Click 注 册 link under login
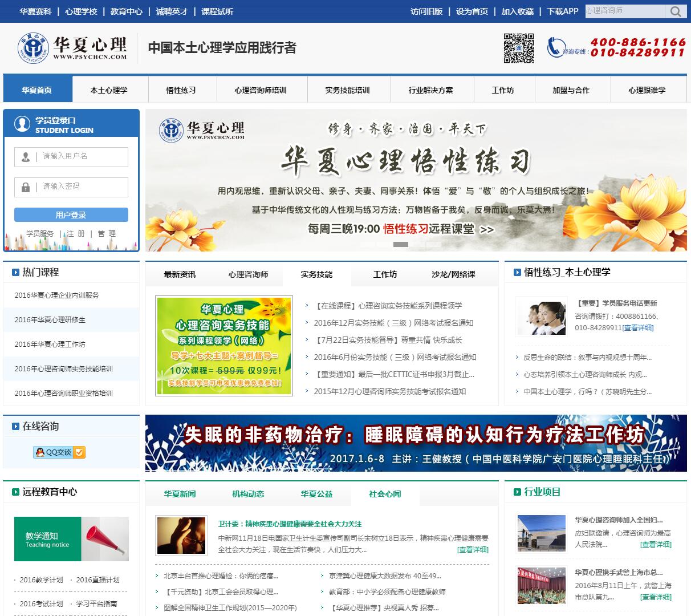Screen dimensions: 691x616 tap(76, 234)
